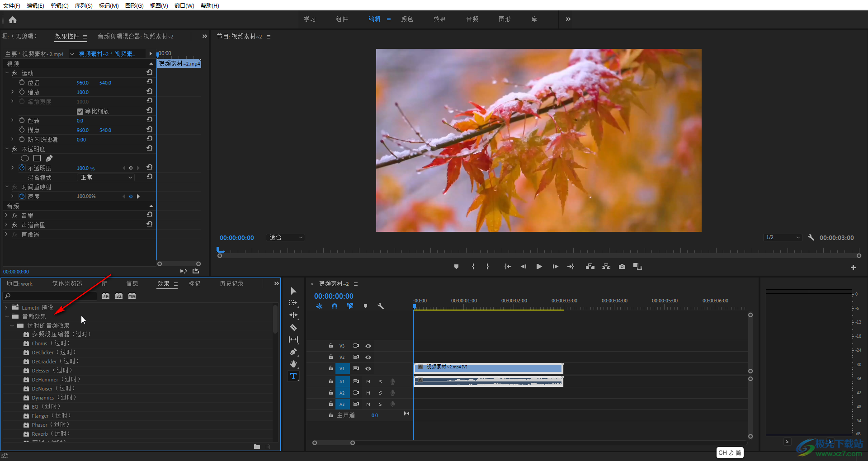This screenshot has height=461, width=868.
Task: Select the Razor tool
Action: coord(293,327)
